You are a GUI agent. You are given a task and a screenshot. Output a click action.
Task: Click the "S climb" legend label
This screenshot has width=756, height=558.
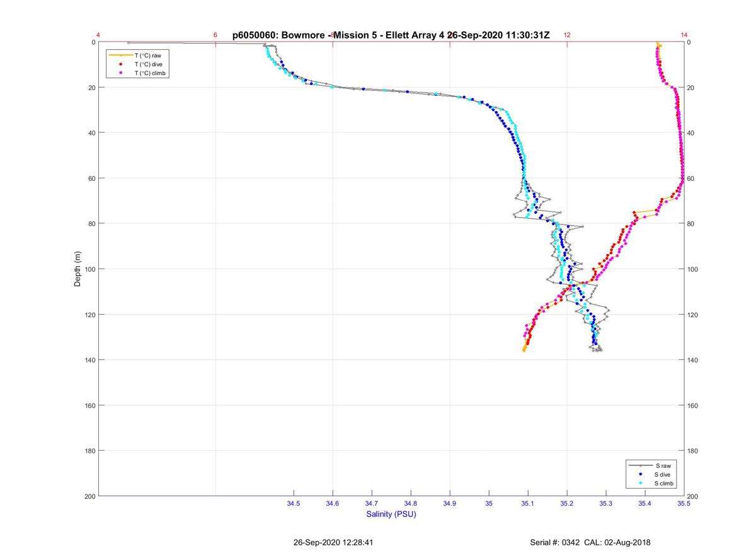click(x=665, y=483)
